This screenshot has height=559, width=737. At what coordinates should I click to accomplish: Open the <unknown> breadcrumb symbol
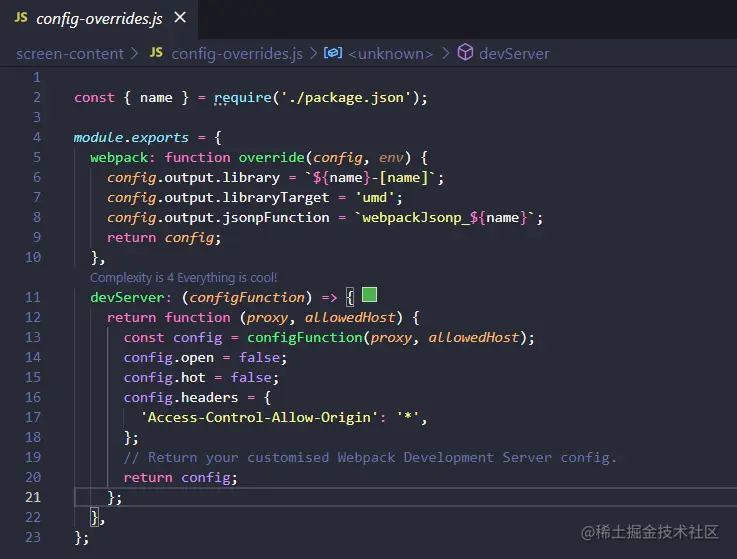391,54
